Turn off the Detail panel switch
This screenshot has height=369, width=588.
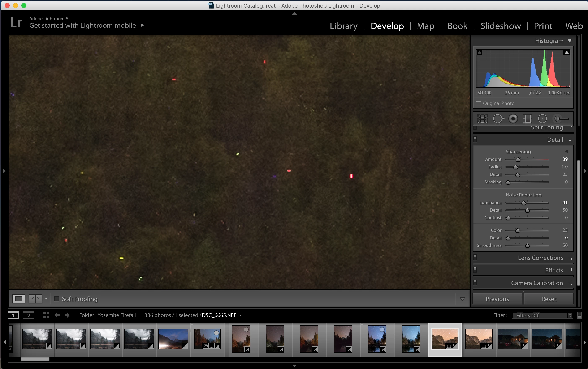pyautogui.click(x=475, y=139)
